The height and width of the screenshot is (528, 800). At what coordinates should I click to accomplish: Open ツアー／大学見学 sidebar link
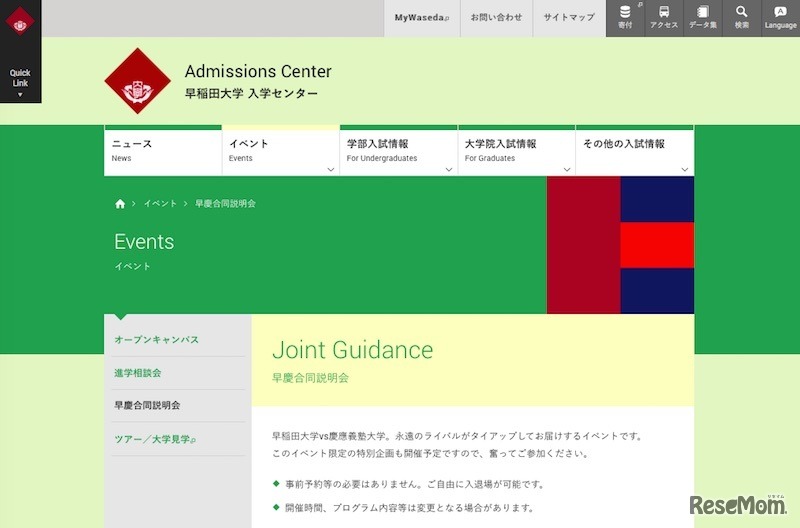(x=155, y=439)
